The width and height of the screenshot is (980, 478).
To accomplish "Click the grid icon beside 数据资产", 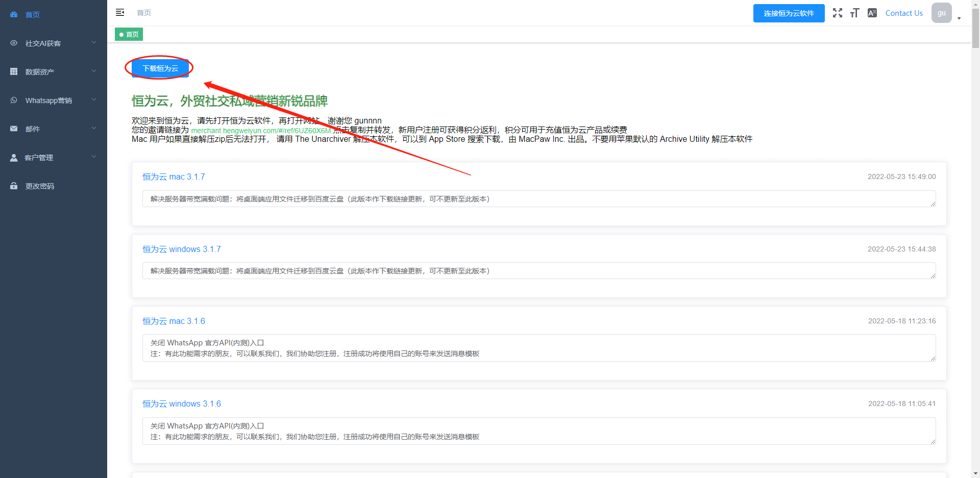I will pyautogui.click(x=14, y=71).
